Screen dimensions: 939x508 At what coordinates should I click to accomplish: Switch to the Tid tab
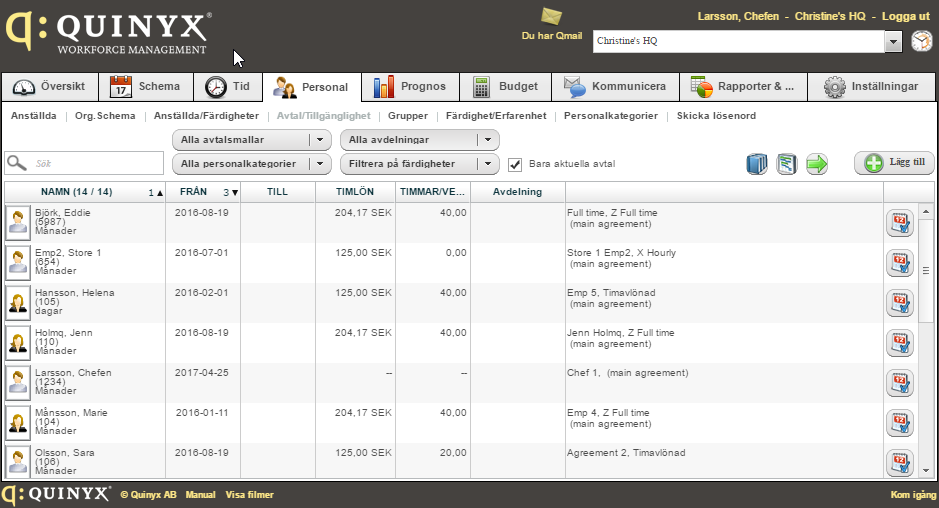point(228,87)
